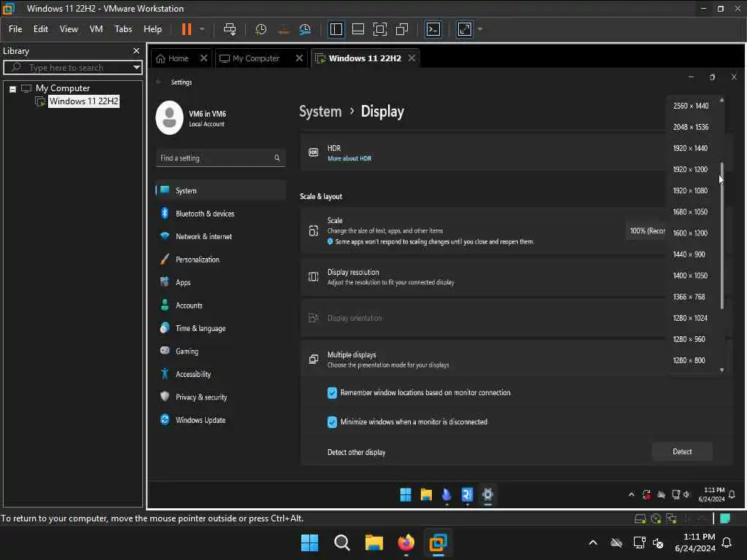The height and width of the screenshot is (560, 747).
Task: Open Windows Update settings
Action: coord(220,419)
